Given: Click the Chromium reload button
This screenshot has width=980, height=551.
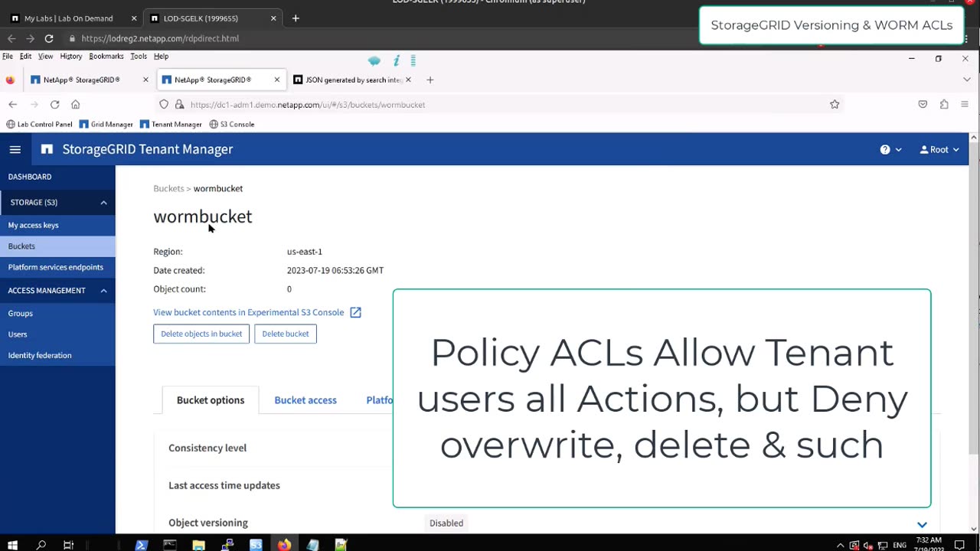Looking at the screenshot, I should [48, 38].
